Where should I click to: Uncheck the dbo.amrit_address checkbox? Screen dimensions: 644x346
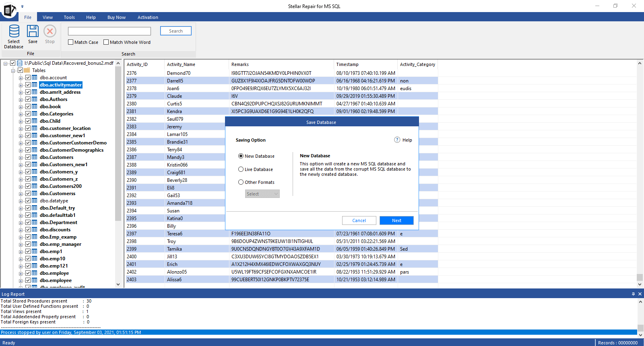(28, 92)
